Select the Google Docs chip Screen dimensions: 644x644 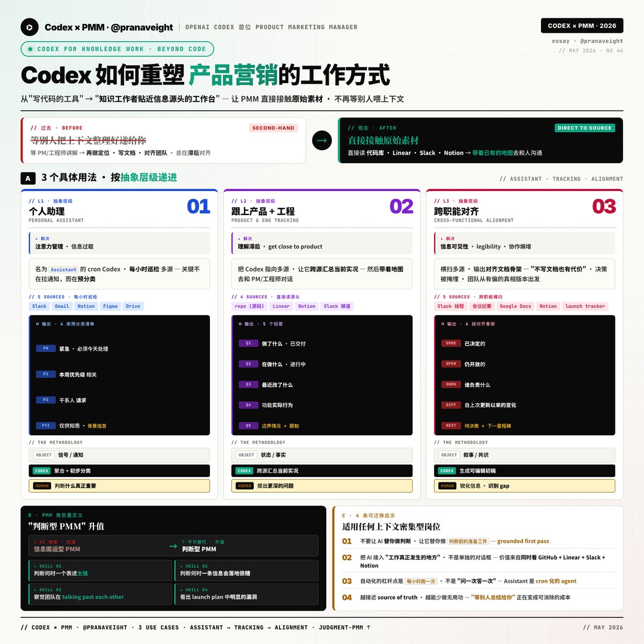coord(515,306)
